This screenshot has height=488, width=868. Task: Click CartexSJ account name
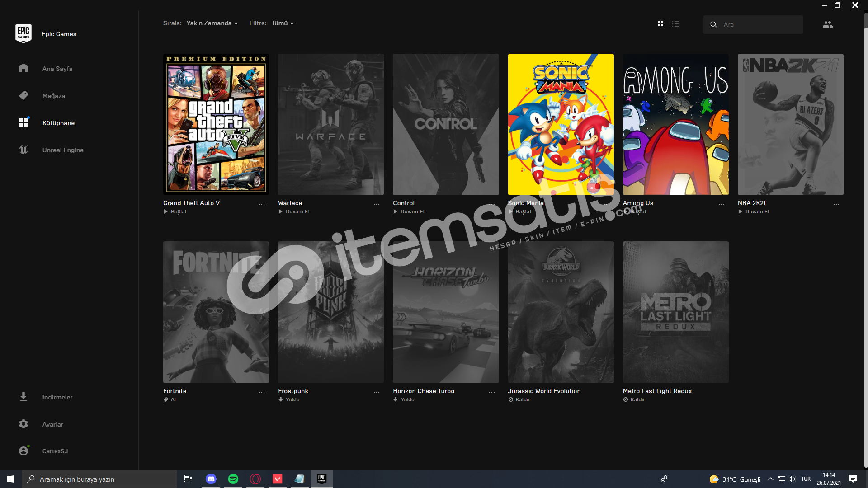tap(55, 451)
